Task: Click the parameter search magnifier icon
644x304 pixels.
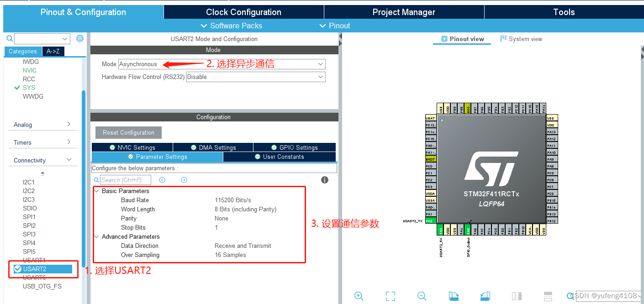Action: 96,180
